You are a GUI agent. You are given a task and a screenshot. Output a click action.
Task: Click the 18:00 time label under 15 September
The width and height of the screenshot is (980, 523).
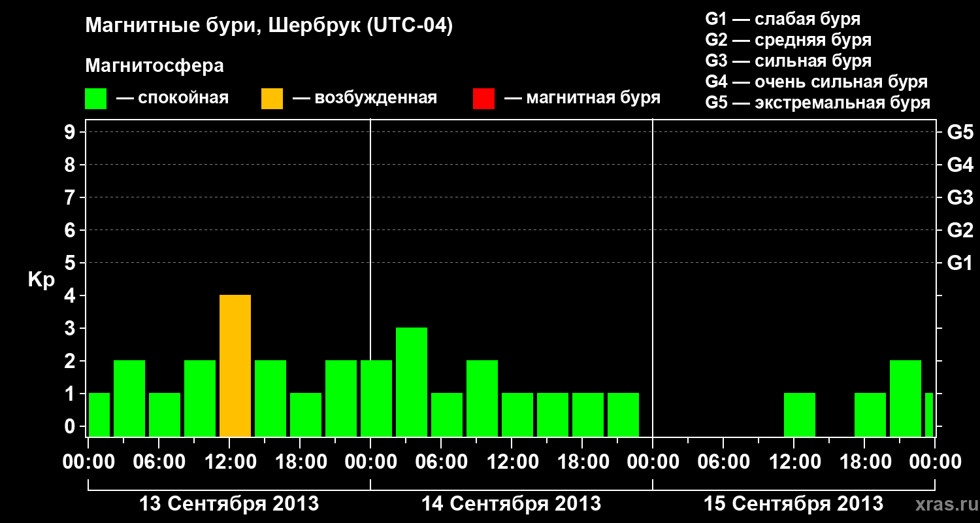[864, 462]
